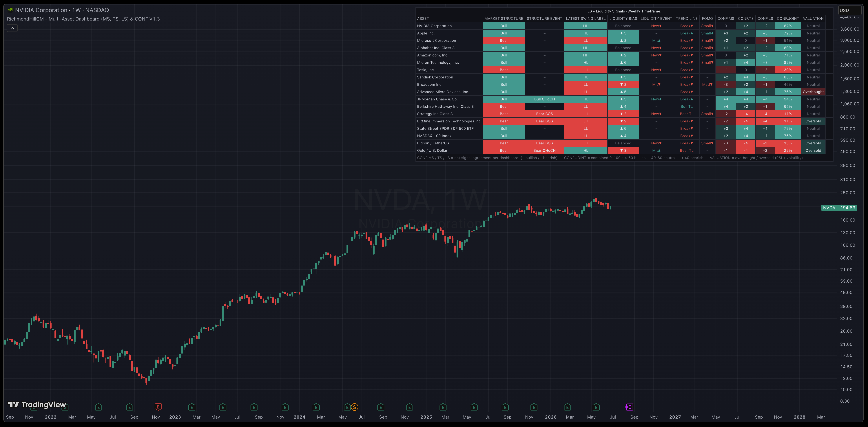This screenshot has height=427, width=868.
Task: Click the CONF.JOINT column header
Action: click(x=788, y=19)
